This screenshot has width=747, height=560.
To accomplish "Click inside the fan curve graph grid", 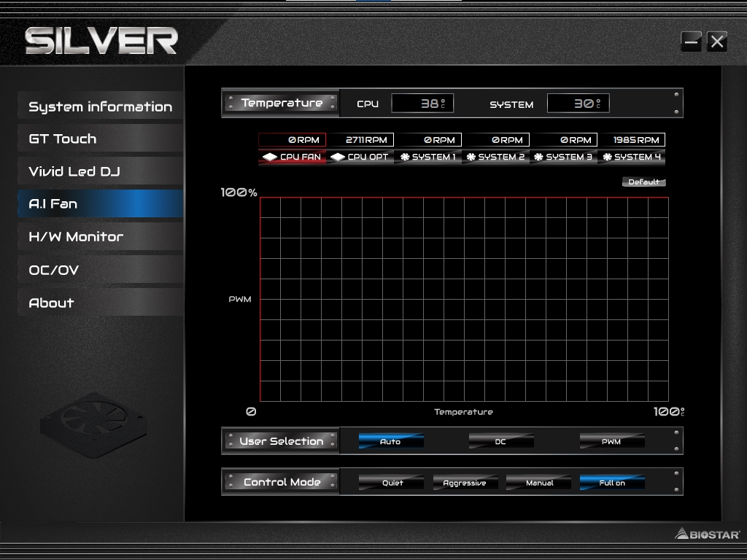I will [x=464, y=299].
